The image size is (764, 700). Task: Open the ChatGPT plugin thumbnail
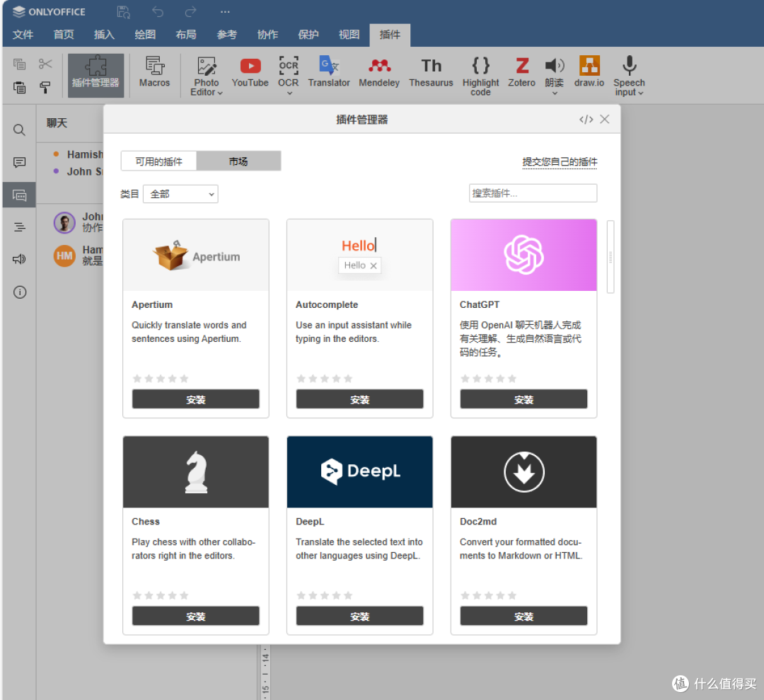[523, 255]
